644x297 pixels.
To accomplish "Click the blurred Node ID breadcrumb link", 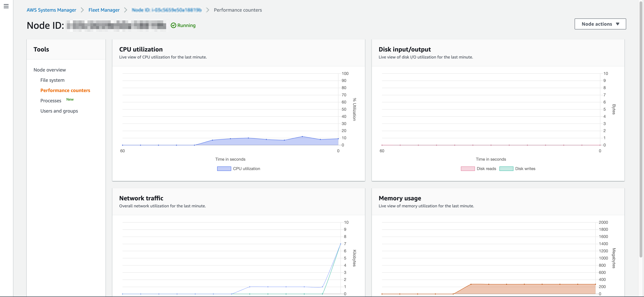I will (x=166, y=10).
